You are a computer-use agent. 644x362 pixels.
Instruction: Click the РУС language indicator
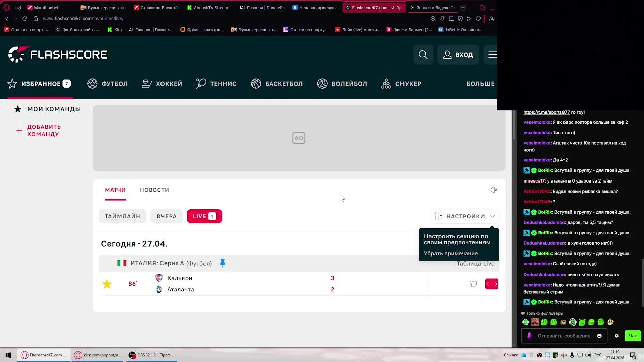[598, 355]
